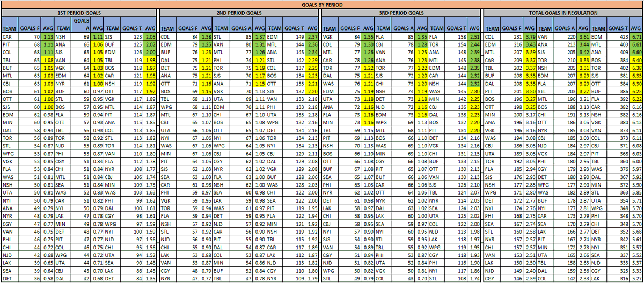
Task: Select the 1ST PERIOD GOALS section header
Action: (79, 12)
